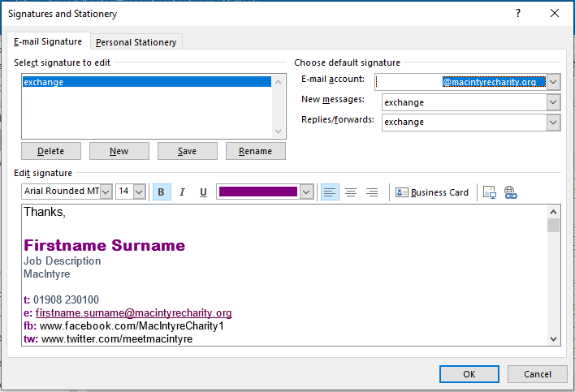Image resolution: width=575 pixels, height=392 pixels.
Task: Open the font name dropdown
Action: tap(106, 192)
